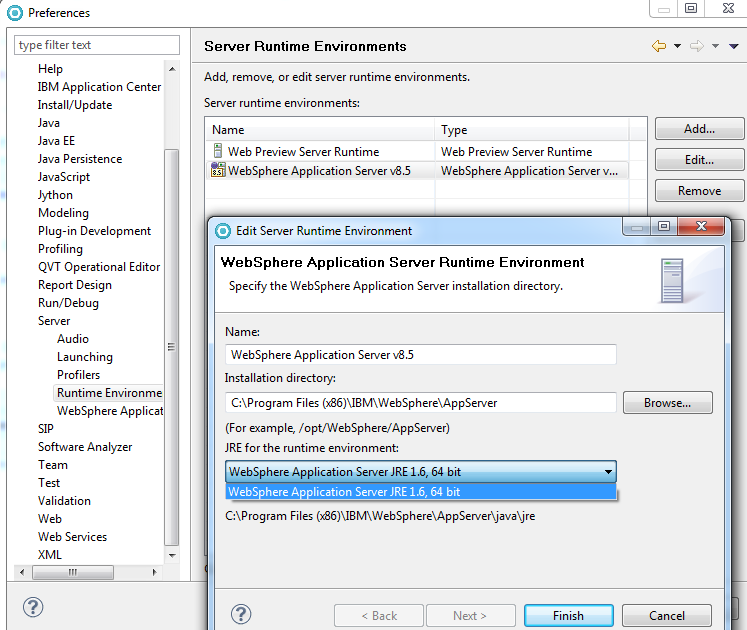Click Finish in the edit dialog
This screenshot has width=747, height=630.
coord(568,616)
